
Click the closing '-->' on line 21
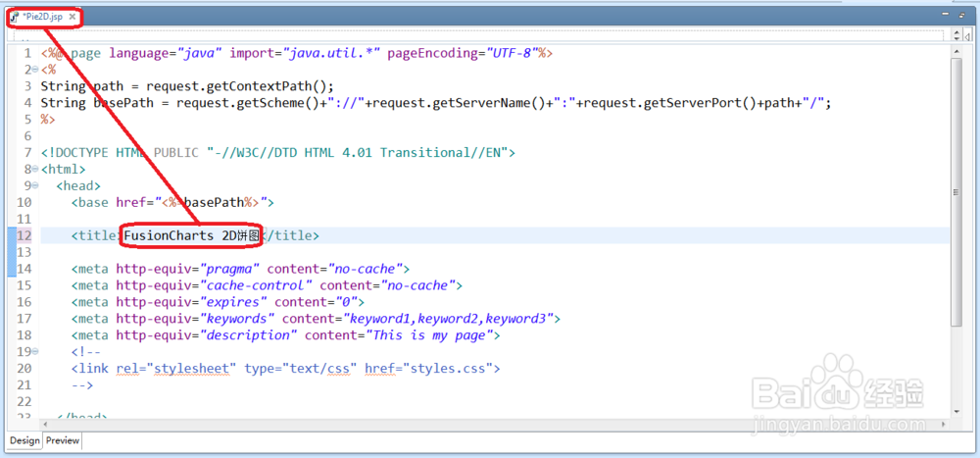82,384
